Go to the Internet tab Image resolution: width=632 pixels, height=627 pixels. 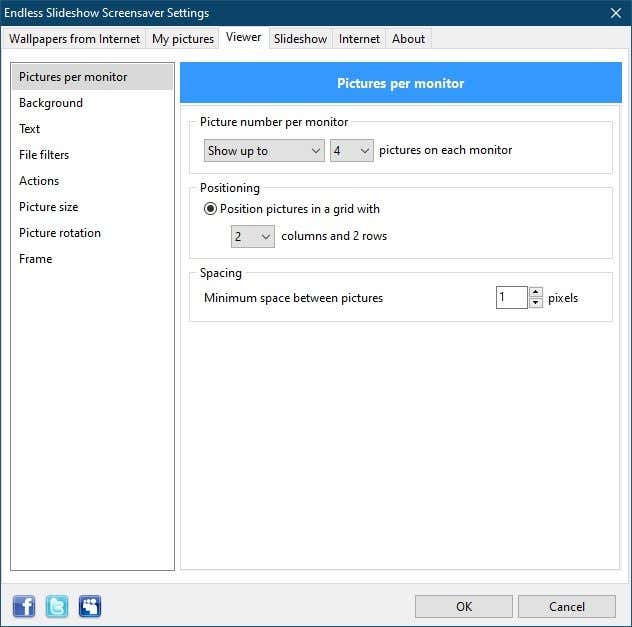point(359,39)
